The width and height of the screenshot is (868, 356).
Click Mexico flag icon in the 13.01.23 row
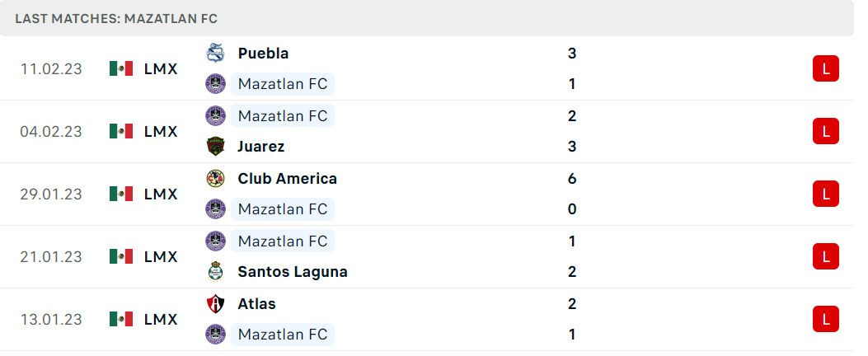pos(120,319)
